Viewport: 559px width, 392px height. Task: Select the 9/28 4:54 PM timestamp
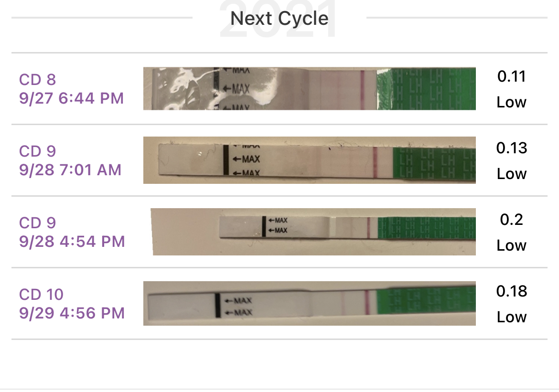point(72,242)
